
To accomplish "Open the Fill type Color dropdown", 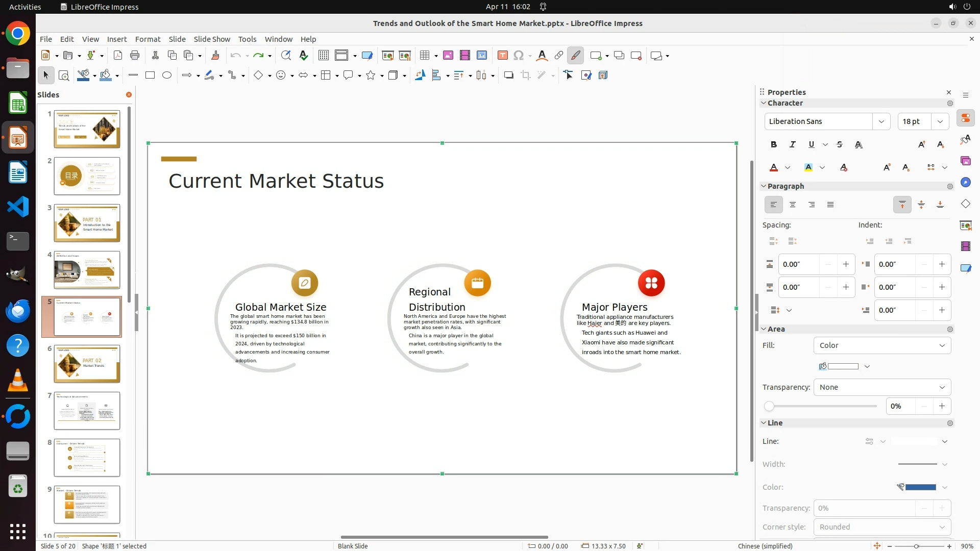I will pyautogui.click(x=882, y=345).
